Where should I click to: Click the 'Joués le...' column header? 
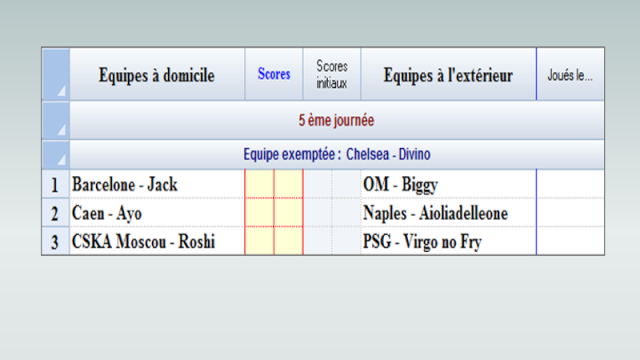570,74
